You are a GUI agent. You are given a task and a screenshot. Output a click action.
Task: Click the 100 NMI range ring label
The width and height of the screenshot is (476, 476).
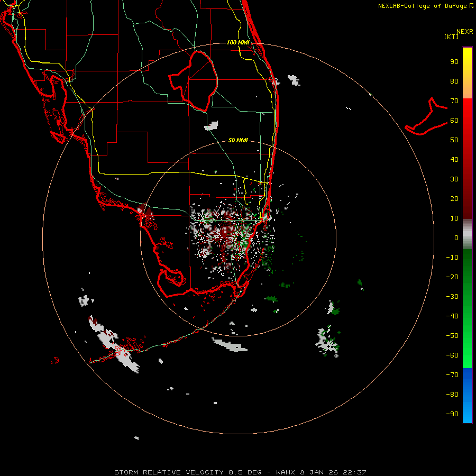(x=238, y=42)
